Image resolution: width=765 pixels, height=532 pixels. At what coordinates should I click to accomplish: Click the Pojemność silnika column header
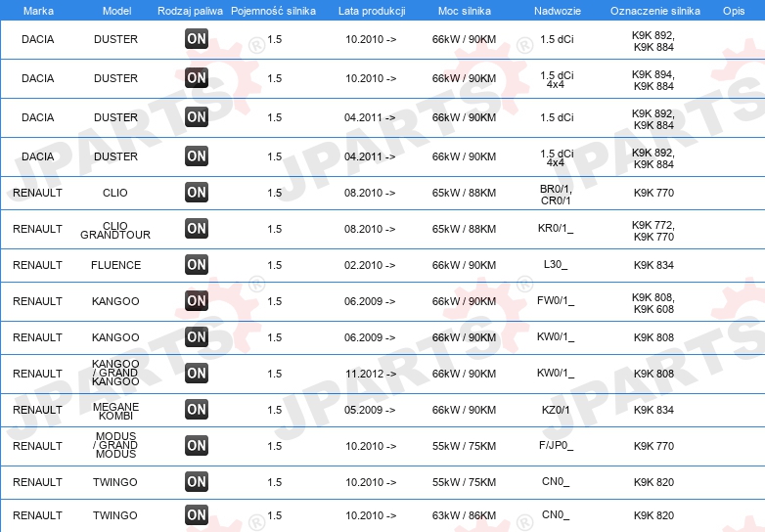pyautogui.click(x=273, y=11)
